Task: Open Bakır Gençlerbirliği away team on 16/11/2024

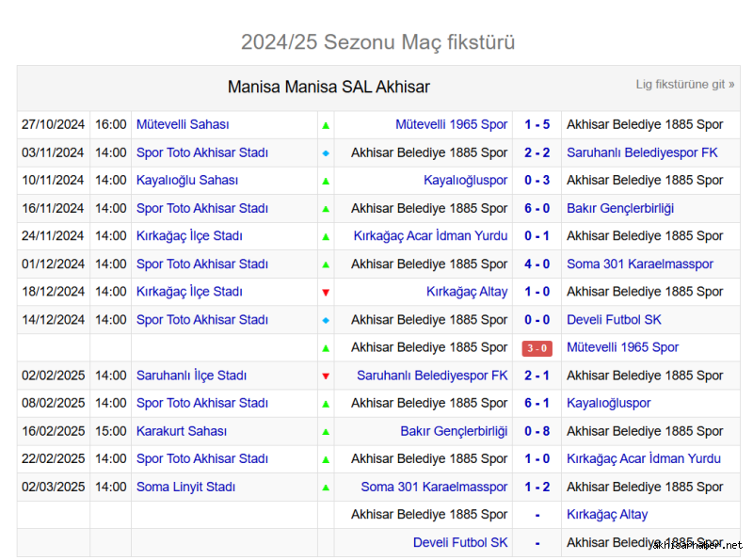Action: (619, 208)
